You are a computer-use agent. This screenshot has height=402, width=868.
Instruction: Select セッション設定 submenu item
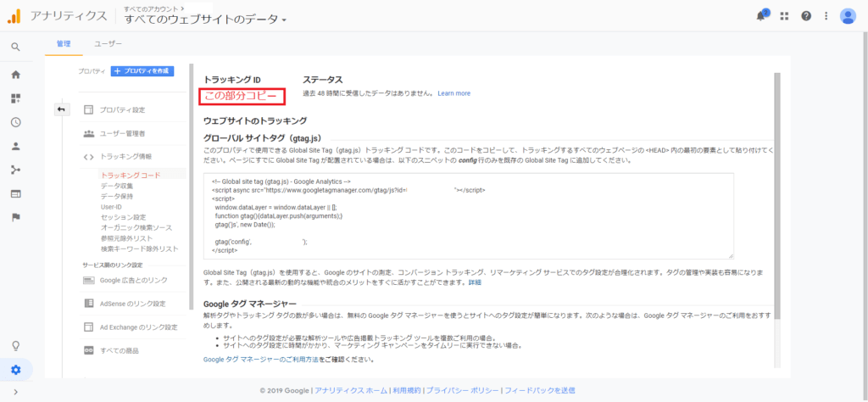(124, 217)
